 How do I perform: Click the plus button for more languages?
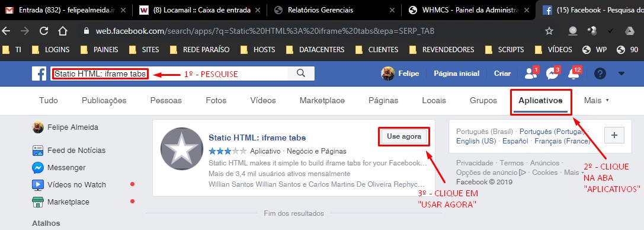pyautogui.click(x=614, y=135)
